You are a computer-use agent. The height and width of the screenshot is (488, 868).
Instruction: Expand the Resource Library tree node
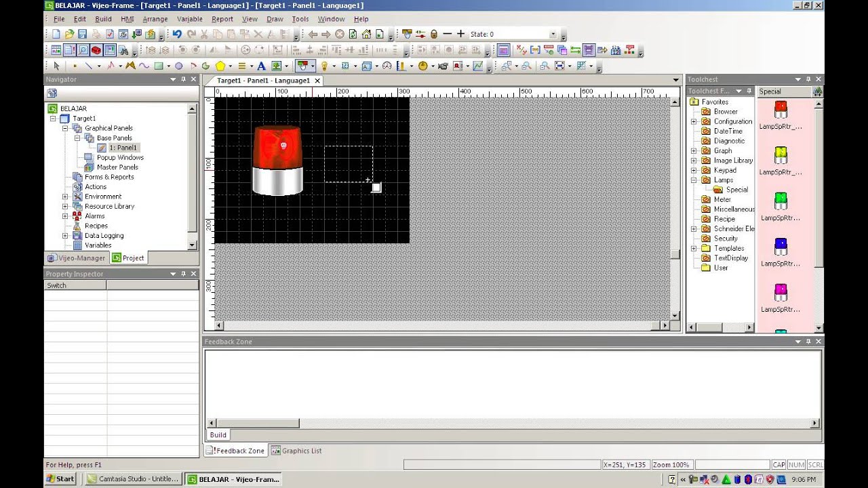(65, 206)
